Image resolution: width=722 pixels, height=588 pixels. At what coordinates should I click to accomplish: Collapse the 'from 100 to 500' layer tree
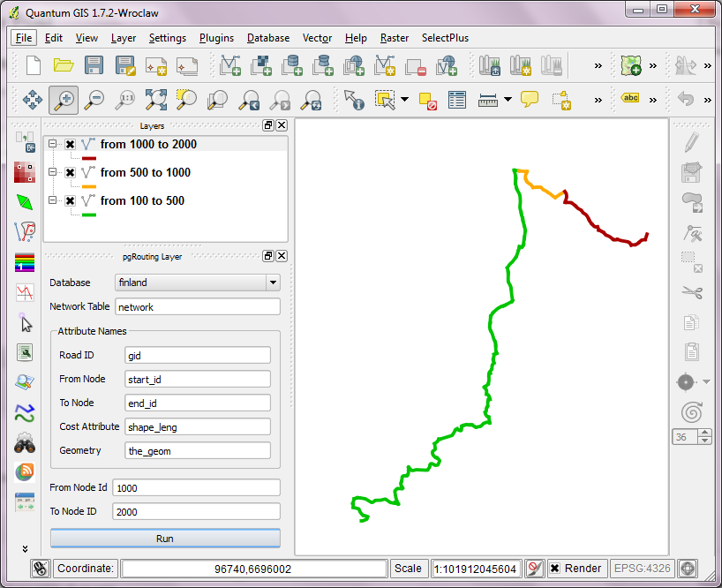point(52,201)
